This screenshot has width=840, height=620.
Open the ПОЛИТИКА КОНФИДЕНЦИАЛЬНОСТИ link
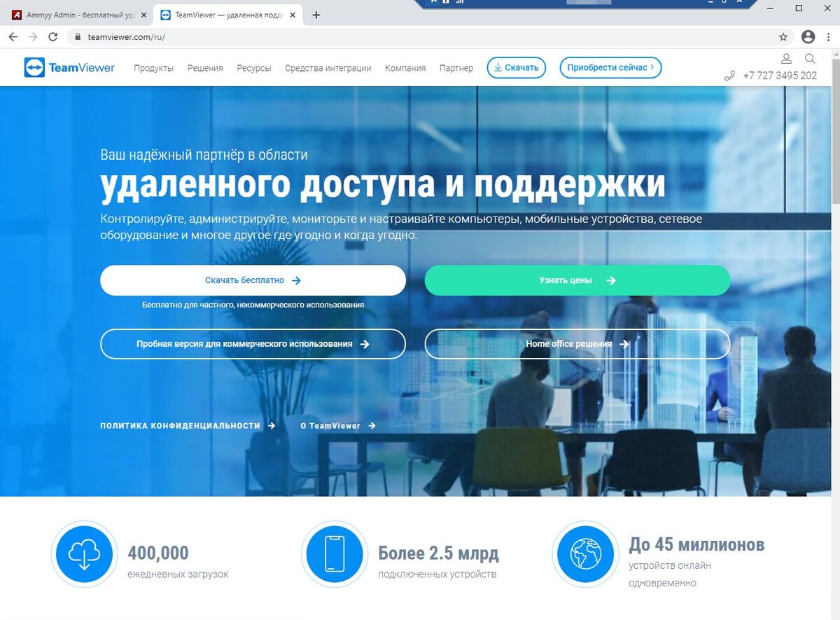pos(188,425)
